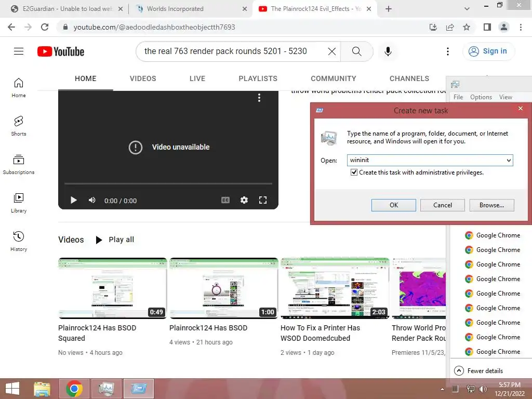Open Home in YouTube sidebar

19,88
